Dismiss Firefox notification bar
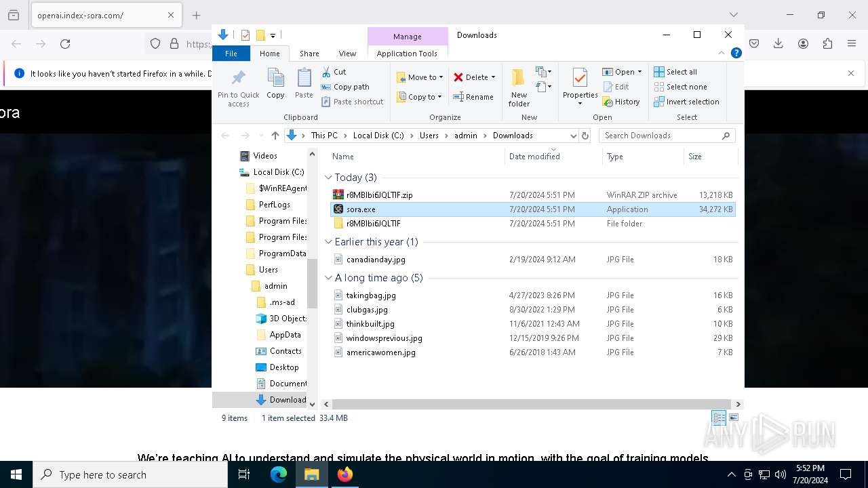 [x=851, y=73]
